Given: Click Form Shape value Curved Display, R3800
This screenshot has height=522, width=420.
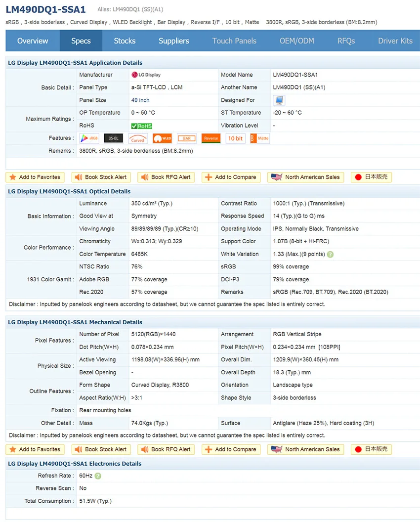Looking at the screenshot, I should (160, 385).
